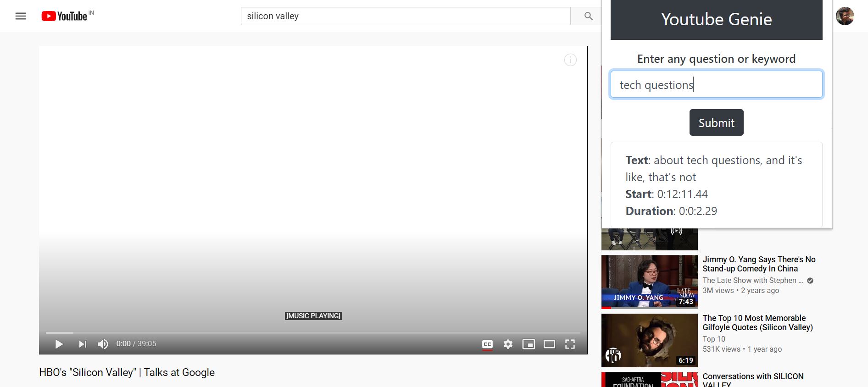Switch to theater mode
The width and height of the screenshot is (868, 387).
point(549,344)
